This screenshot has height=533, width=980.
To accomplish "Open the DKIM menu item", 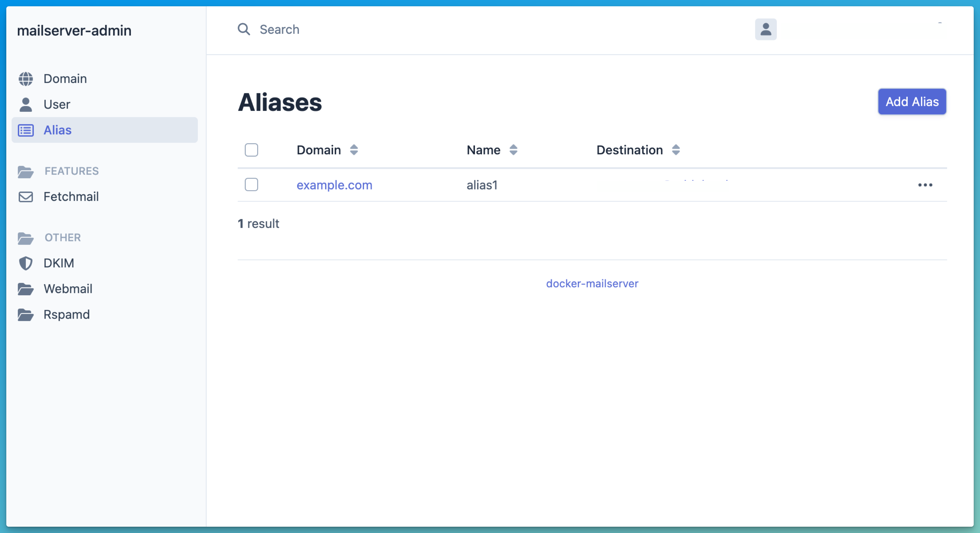I will click(59, 263).
